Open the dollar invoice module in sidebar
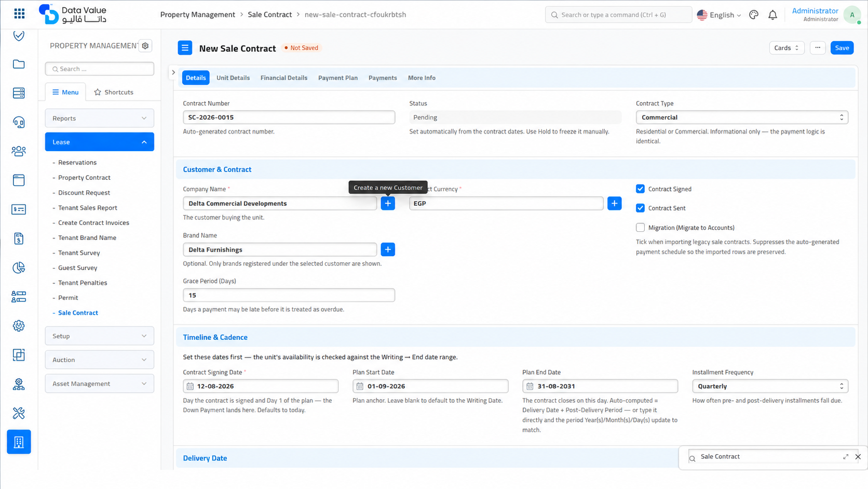Viewport: 868px width, 489px height. tap(19, 239)
